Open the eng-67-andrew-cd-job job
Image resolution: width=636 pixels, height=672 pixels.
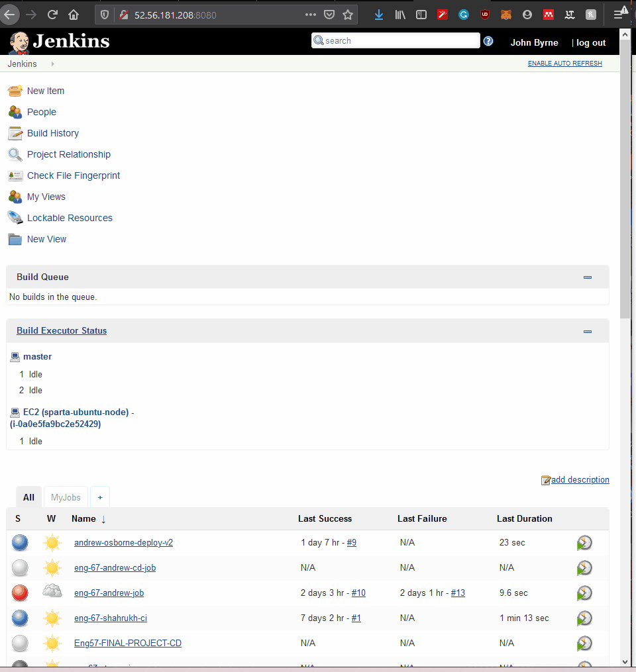(115, 568)
